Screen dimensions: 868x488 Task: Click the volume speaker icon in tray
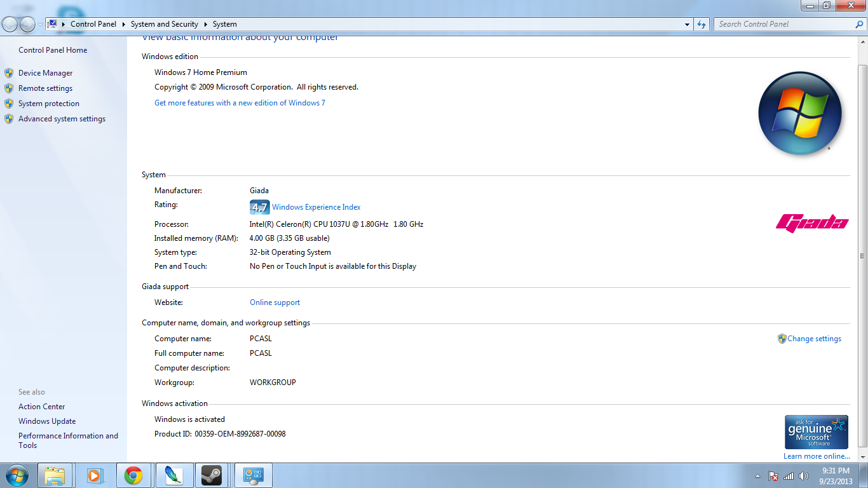point(803,476)
